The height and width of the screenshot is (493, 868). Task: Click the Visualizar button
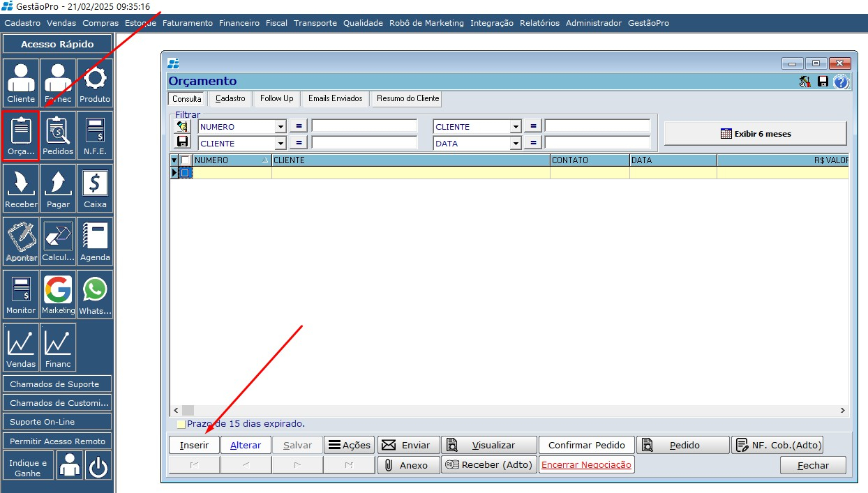tap(489, 445)
